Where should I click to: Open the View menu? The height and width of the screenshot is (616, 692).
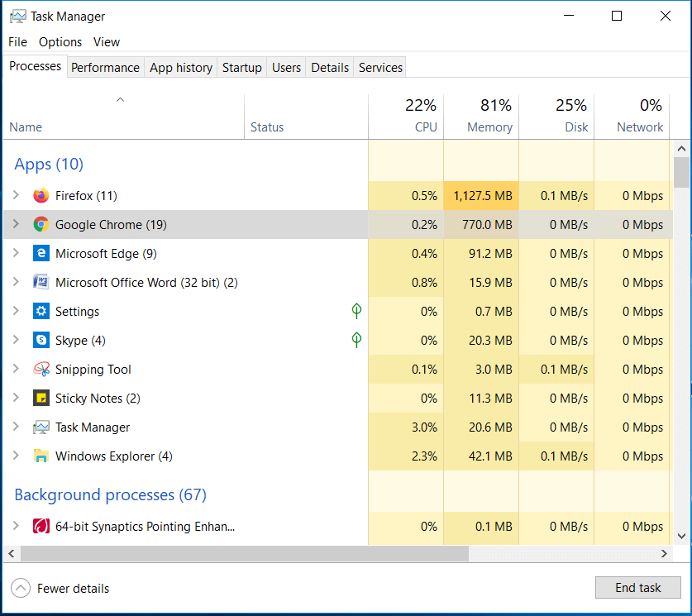click(x=107, y=41)
